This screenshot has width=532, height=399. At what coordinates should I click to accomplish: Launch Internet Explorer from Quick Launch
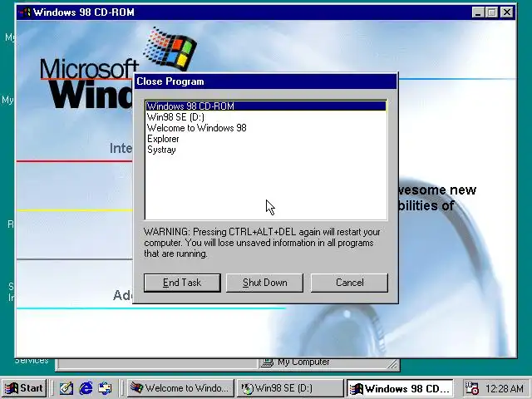pyautogui.click(x=86, y=388)
